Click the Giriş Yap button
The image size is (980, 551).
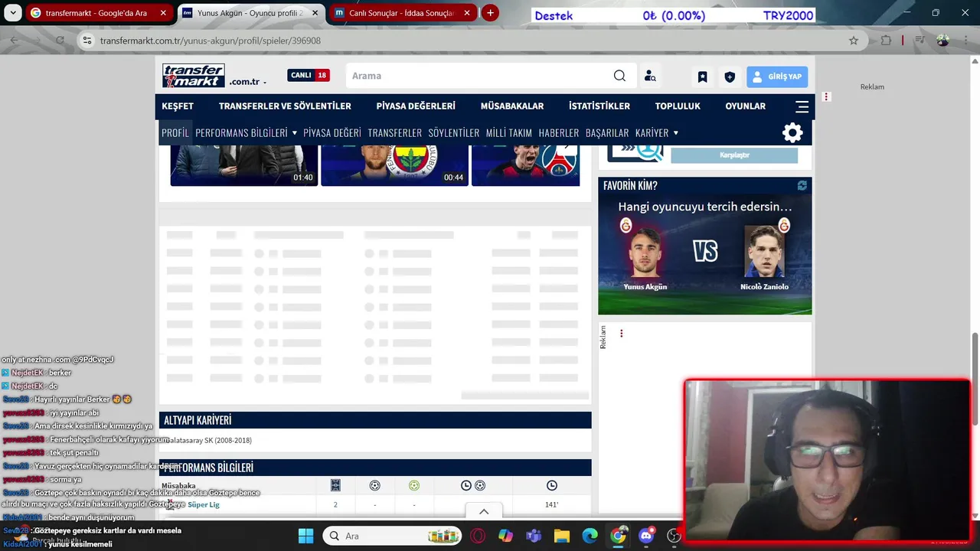777,77
